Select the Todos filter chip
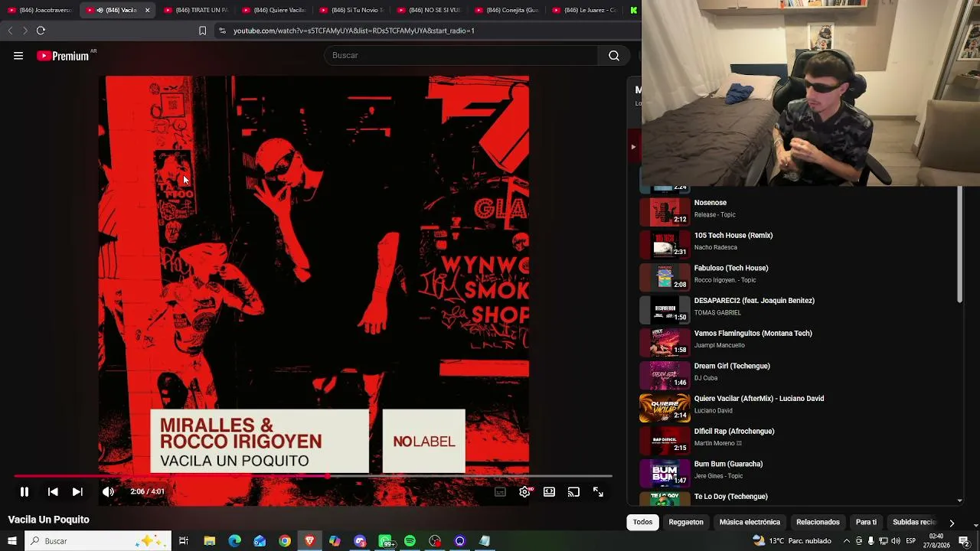Image resolution: width=980 pixels, height=551 pixels. 642,522
